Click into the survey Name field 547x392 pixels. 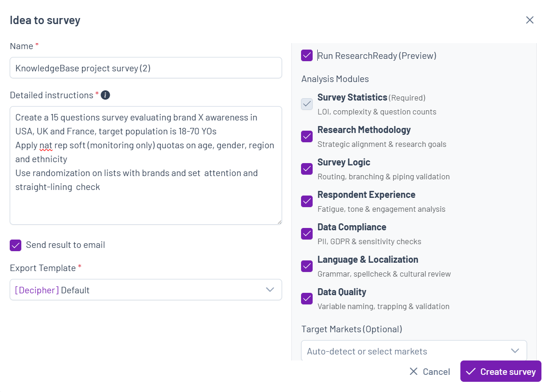[x=146, y=68]
